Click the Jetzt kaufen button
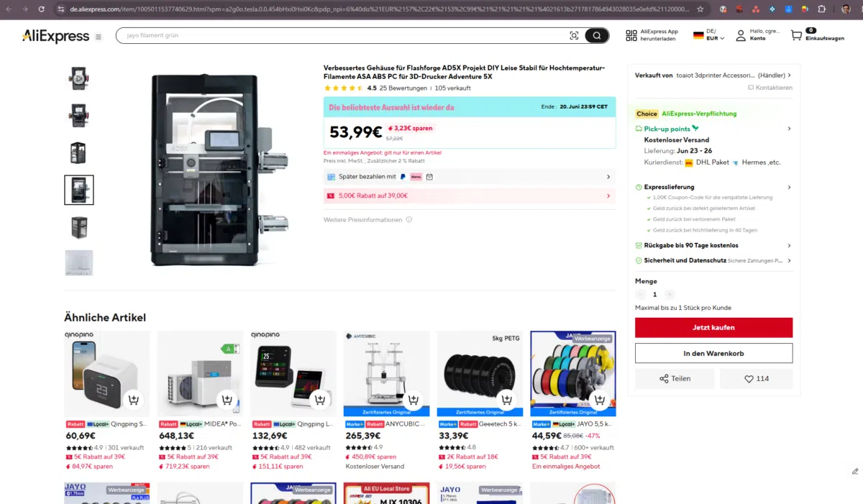The width and height of the screenshot is (863, 504). coord(713,328)
